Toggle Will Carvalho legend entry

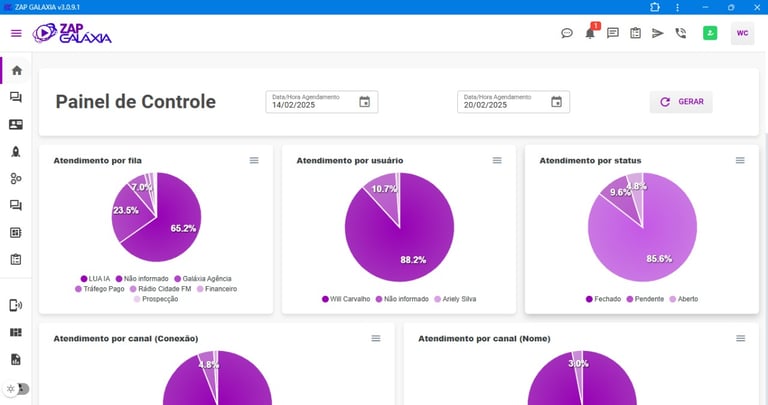coord(346,299)
